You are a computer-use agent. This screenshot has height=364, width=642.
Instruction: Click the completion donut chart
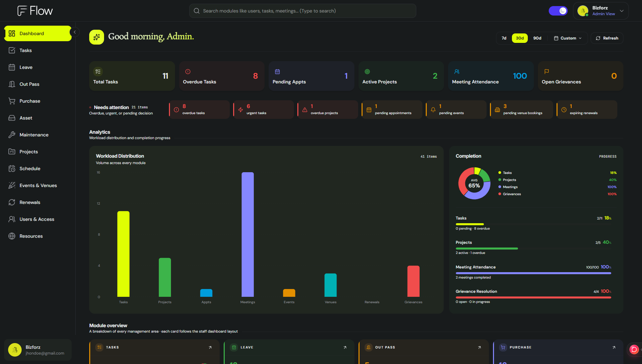[474, 183]
